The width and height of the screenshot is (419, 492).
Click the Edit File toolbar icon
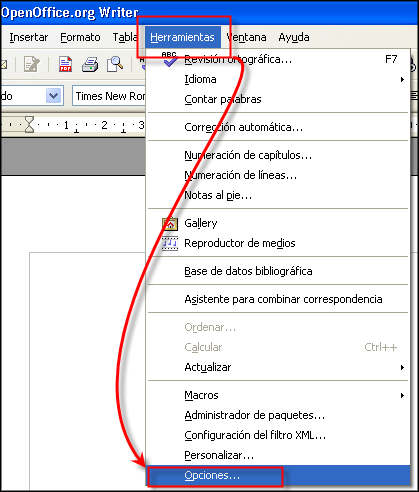[x=32, y=64]
